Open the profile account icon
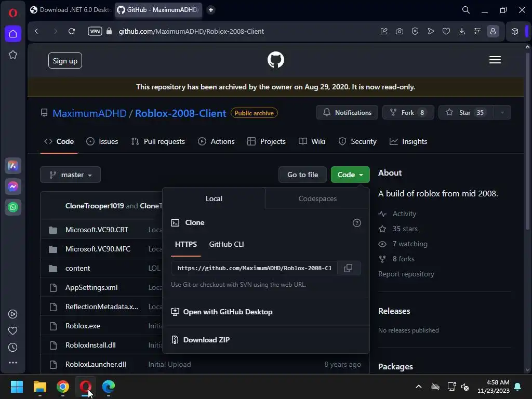This screenshot has width=532, height=399. (493, 31)
